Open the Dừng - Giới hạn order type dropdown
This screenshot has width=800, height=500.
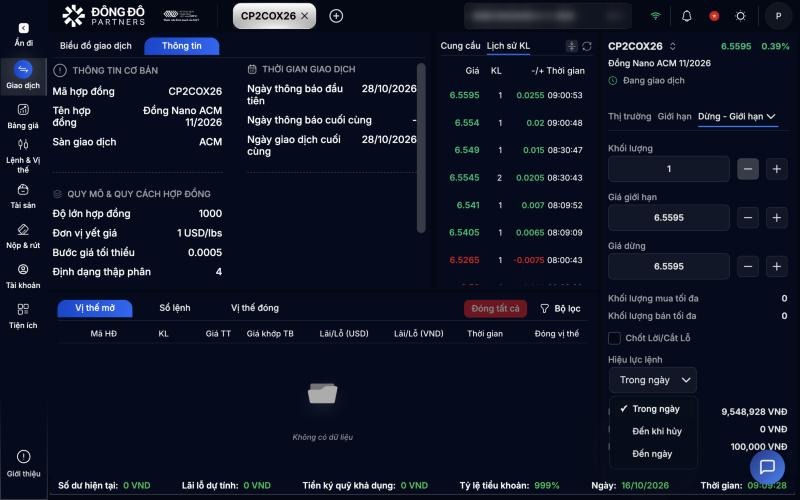737,117
